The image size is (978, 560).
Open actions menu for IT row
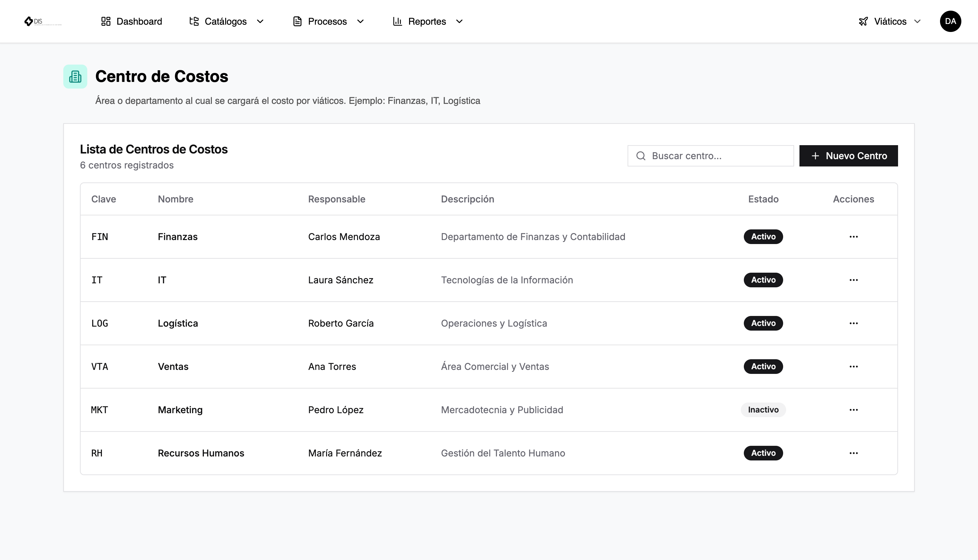(853, 280)
